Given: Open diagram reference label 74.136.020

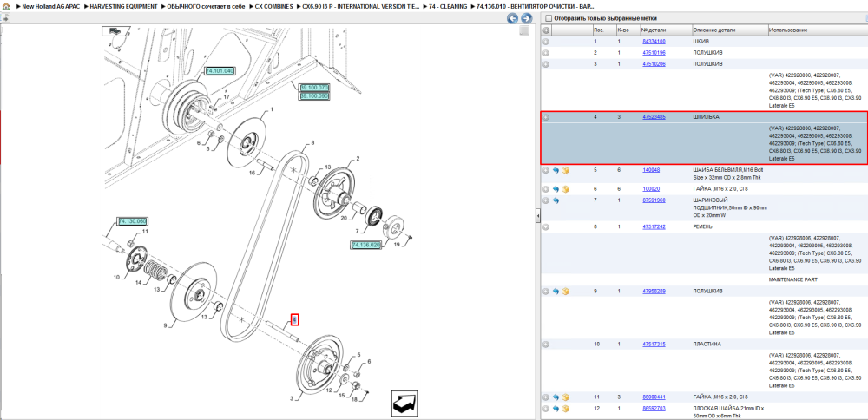Looking at the screenshot, I should click(366, 245).
